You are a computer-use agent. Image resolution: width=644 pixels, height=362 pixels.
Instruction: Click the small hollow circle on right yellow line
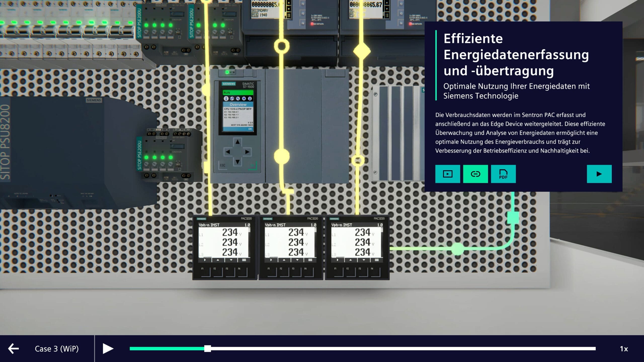[357, 160]
